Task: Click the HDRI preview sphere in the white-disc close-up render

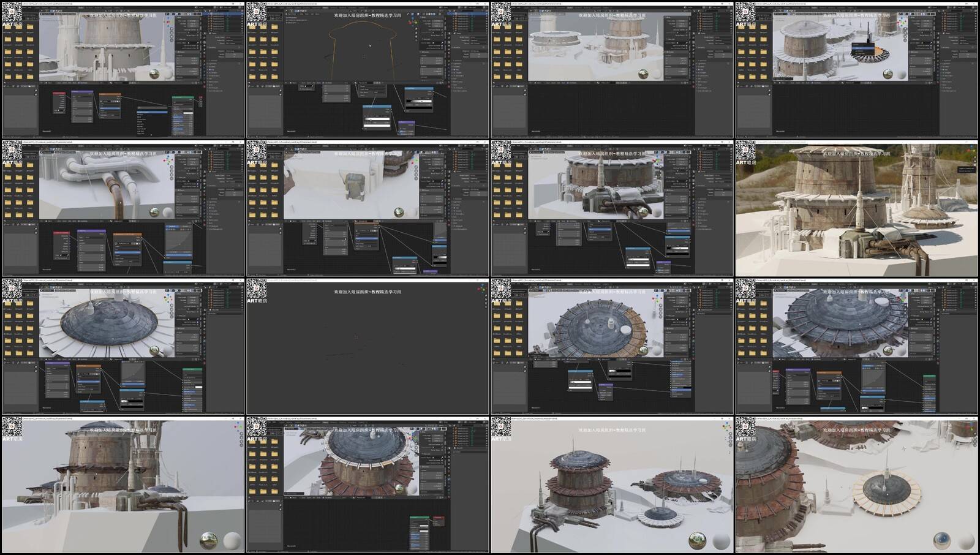Action: tap(942, 540)
